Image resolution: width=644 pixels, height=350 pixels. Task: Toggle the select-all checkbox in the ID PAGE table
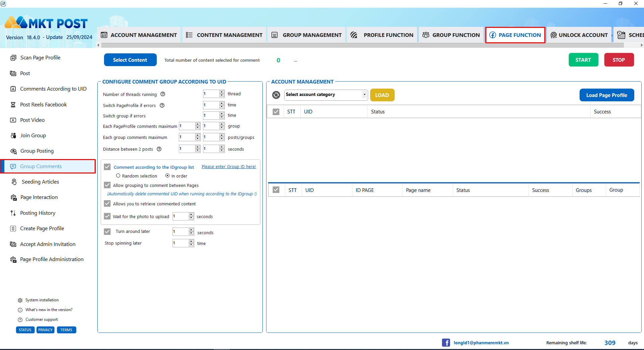coord(276,190)
